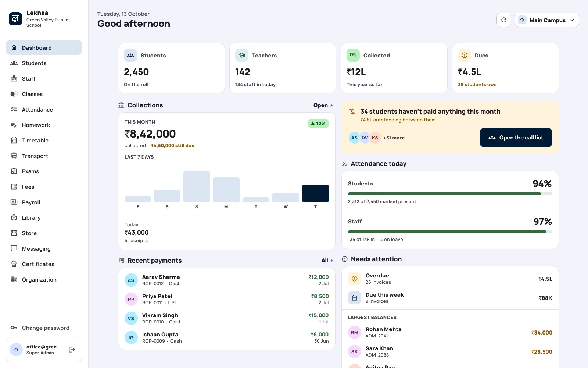Click the Recent payments receipt icon
Screen dimensions: 588x368
coord(121,261)
